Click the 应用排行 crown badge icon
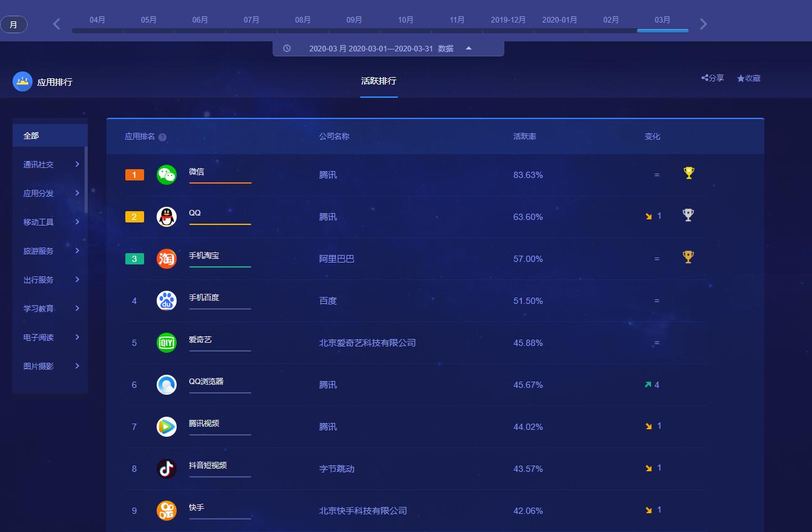 [23, 81]
